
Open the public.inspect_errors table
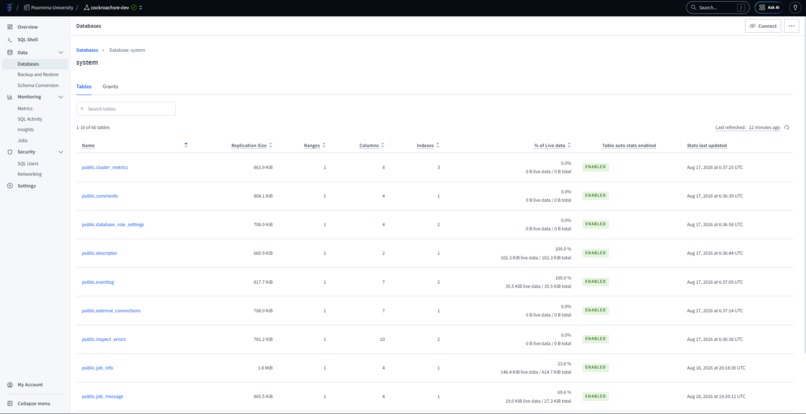click(x=104, y=339)
